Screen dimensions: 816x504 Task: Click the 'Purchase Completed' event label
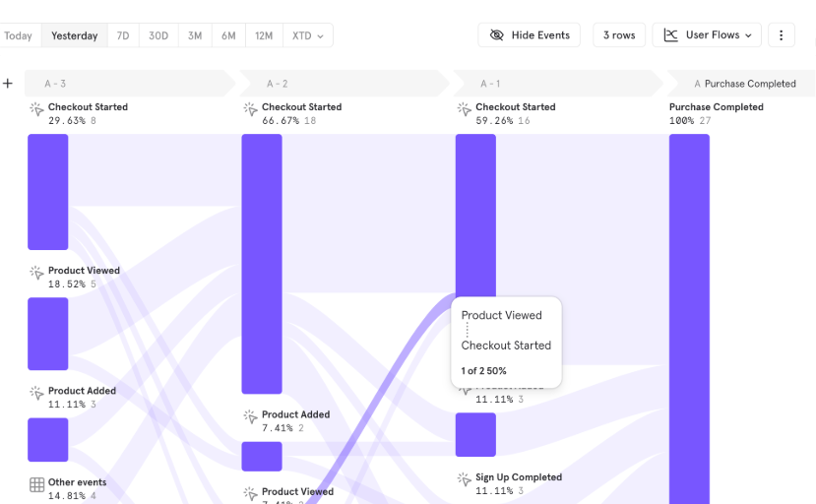(716, 106)
